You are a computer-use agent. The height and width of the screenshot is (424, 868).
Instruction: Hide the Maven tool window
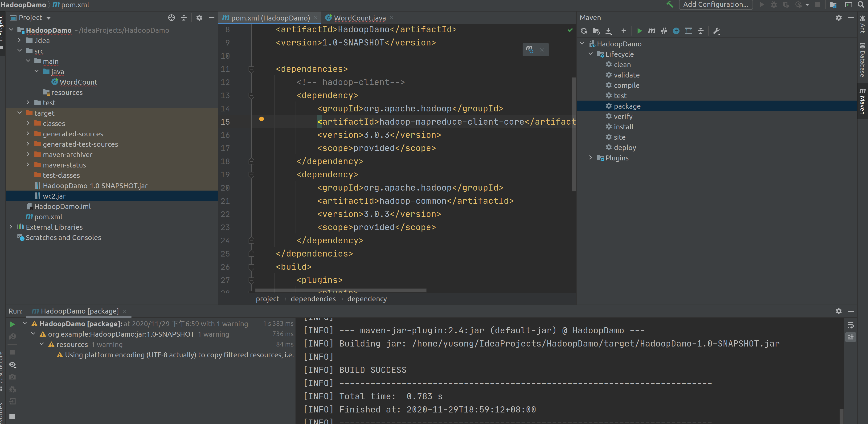pyautogui.click(x=851, y=17)
